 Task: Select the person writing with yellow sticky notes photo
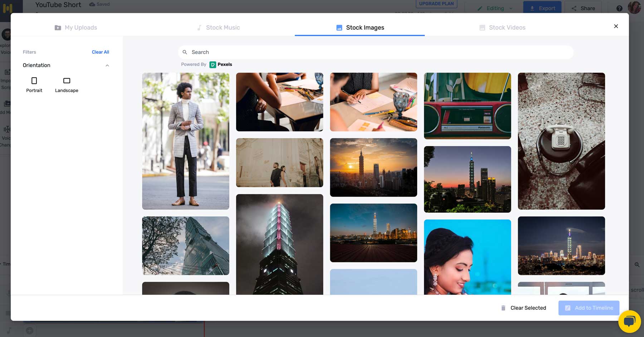[x=374, y=102]
